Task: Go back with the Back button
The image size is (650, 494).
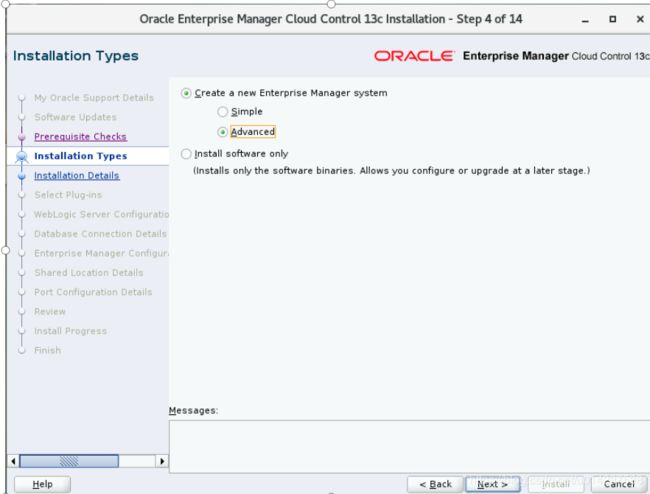Action: [435, 484]
